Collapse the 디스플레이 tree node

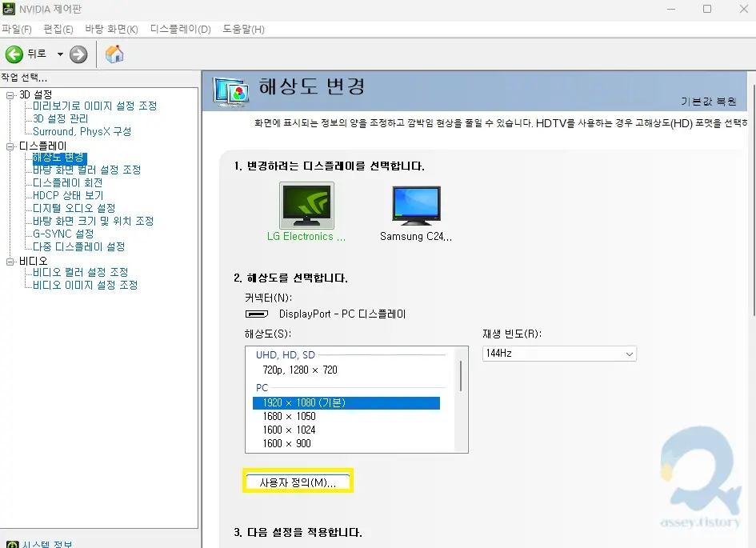click(x=10, y=146)
